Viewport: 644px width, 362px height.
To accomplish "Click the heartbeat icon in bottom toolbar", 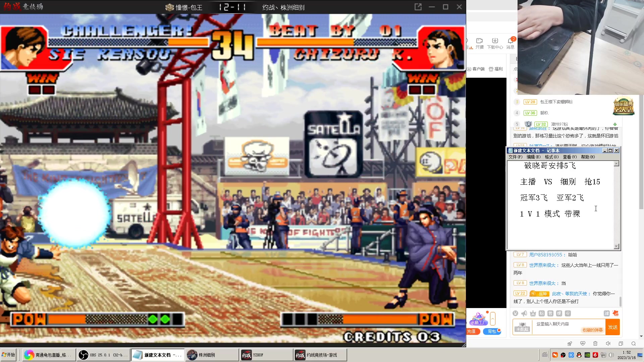I will click(583, 344).
